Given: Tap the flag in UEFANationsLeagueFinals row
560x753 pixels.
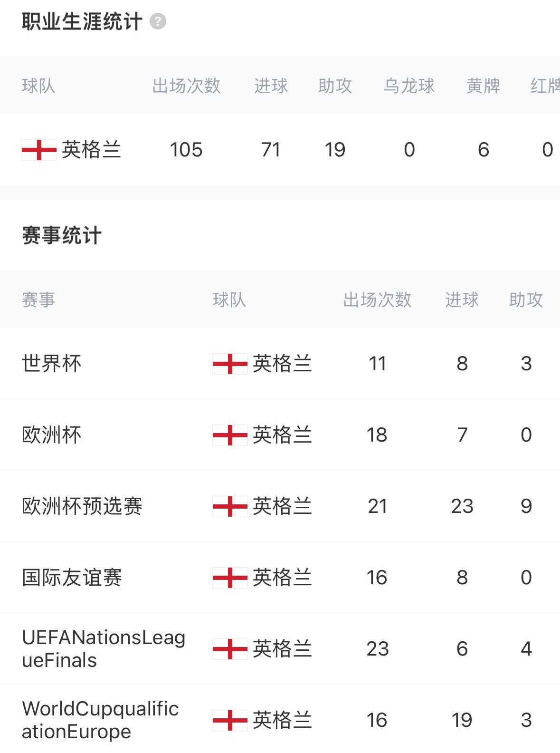Looking at the screenshot, I should click(230, 649).
